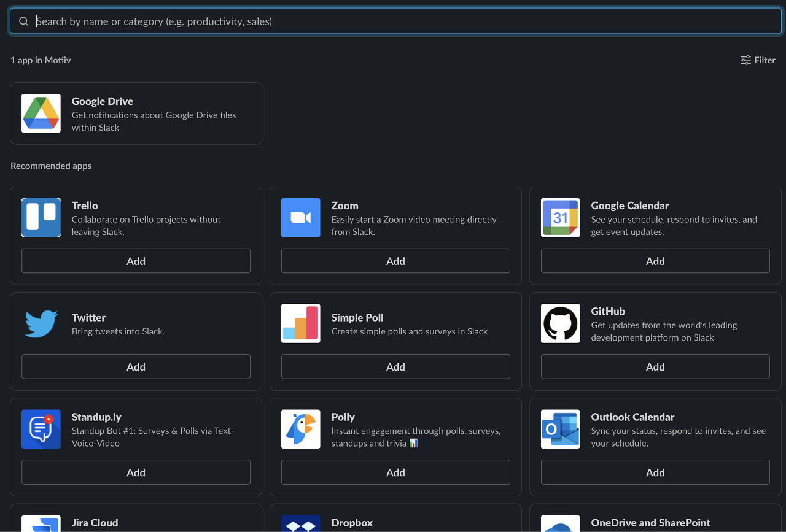Click the Google Drive app icon
The height and width of the screenshot is (532, 786).
41,114
